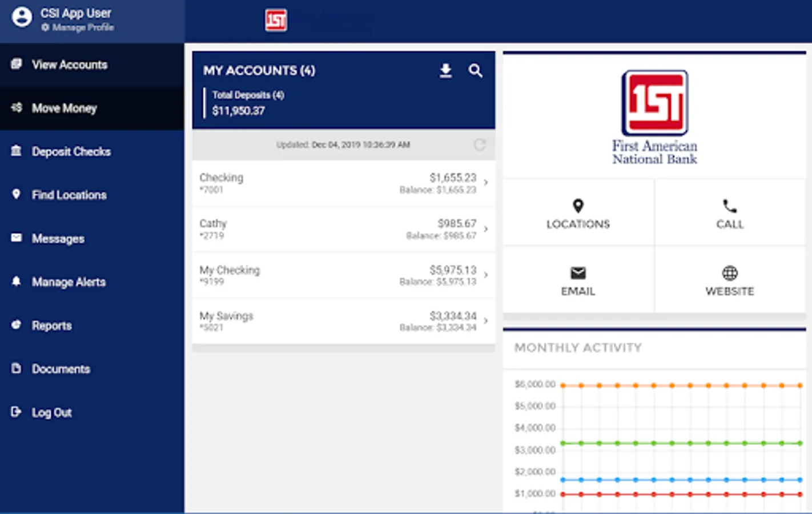The width and height of the screenshot is (812, 514).
Task: Open the Messages menu item
Action: (58, 239)
